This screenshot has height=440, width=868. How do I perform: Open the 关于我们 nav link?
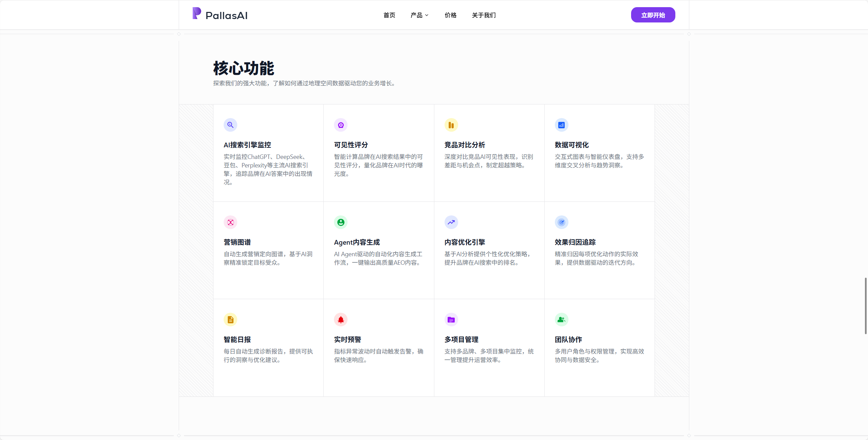coord(484,15)
